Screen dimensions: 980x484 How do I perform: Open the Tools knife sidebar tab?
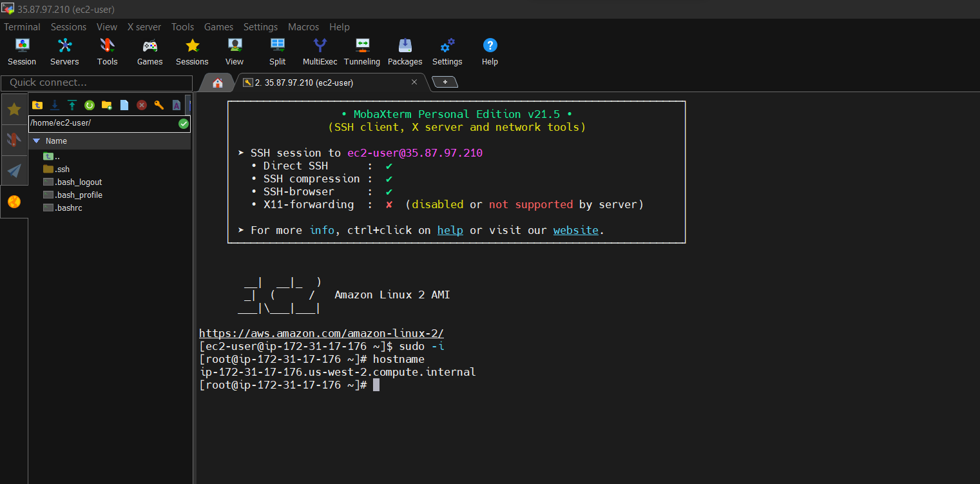point(14,140)
